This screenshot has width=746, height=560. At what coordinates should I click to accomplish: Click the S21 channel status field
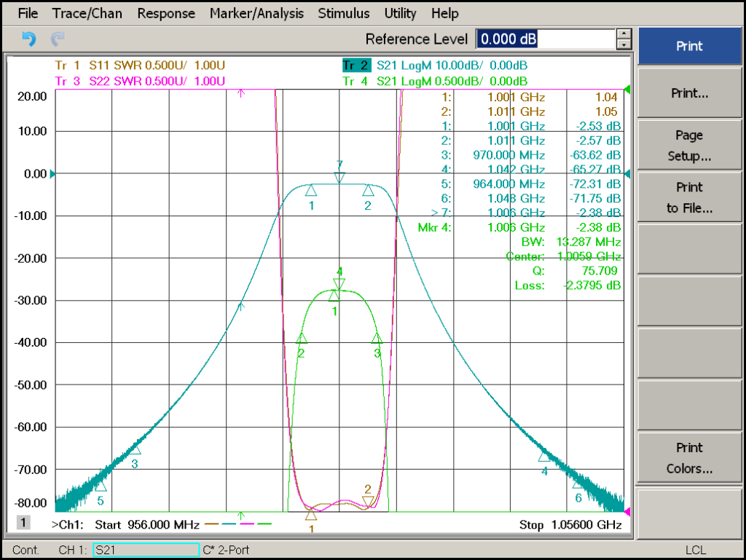[x=146, y=550]
